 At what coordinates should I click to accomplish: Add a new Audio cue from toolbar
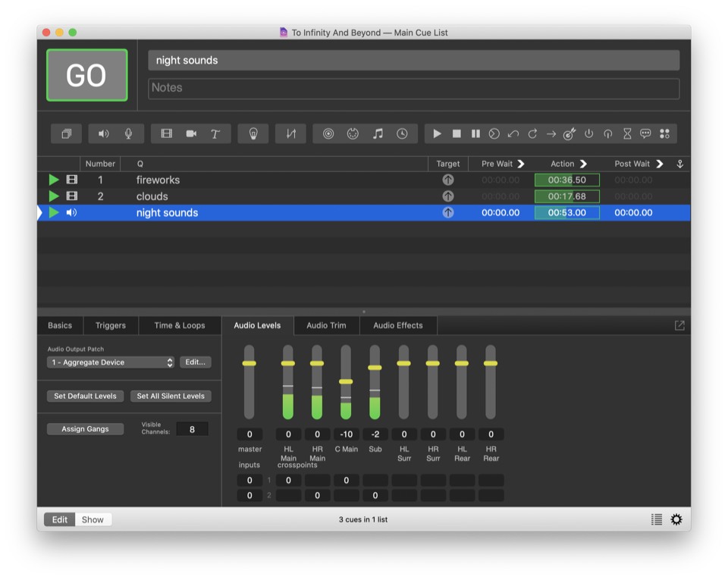[x=104, y=133]
